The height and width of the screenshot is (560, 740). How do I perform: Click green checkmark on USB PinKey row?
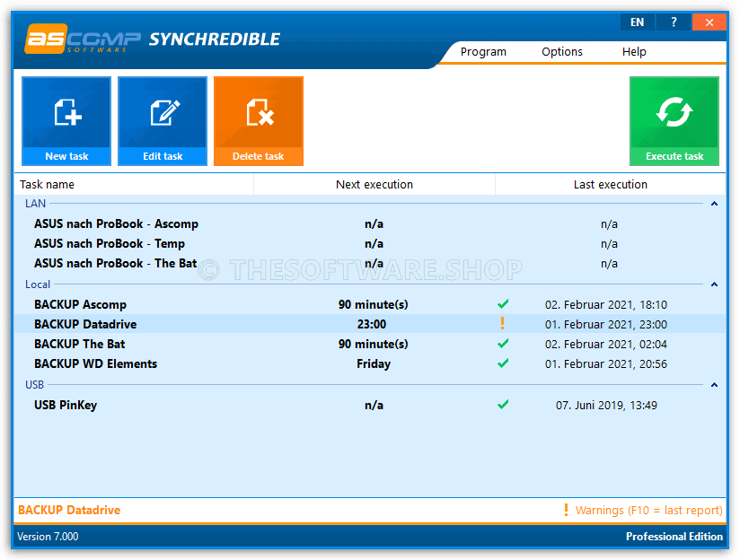(503, 405)
